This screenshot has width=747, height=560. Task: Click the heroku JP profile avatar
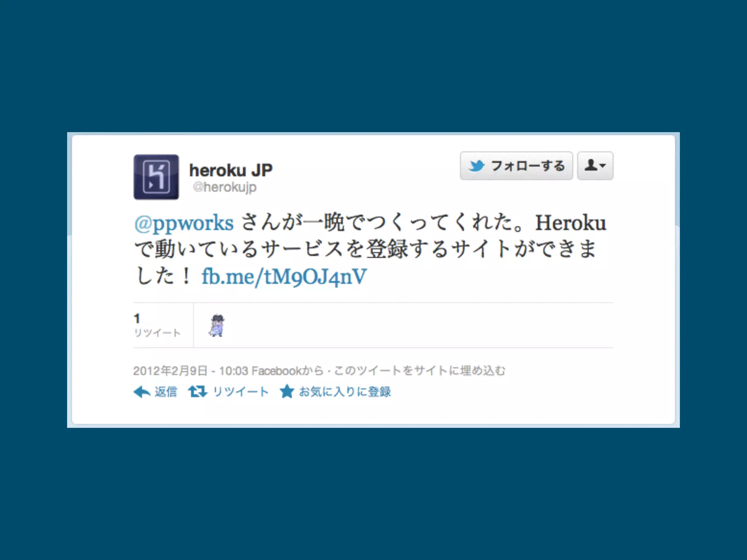156,177
